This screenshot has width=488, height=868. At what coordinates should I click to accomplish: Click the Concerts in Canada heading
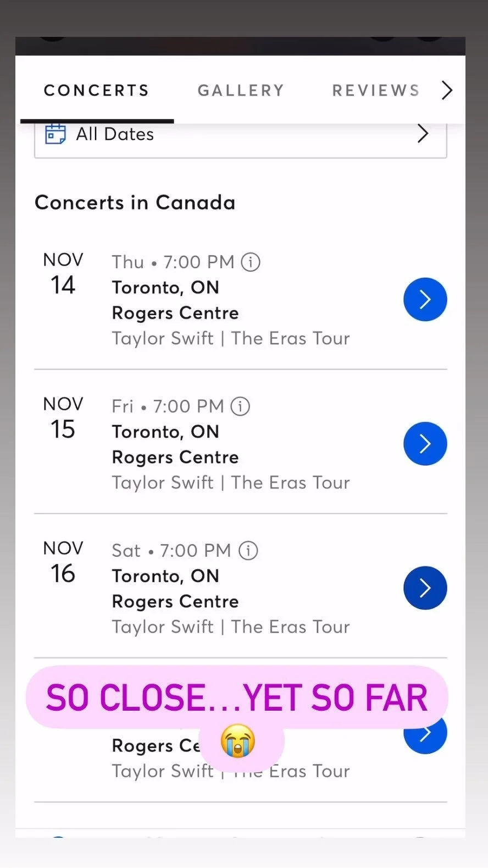coord(135,202)
